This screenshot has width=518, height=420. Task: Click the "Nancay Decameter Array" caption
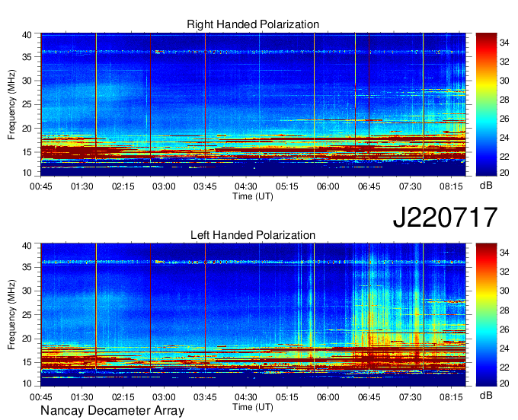112,411
